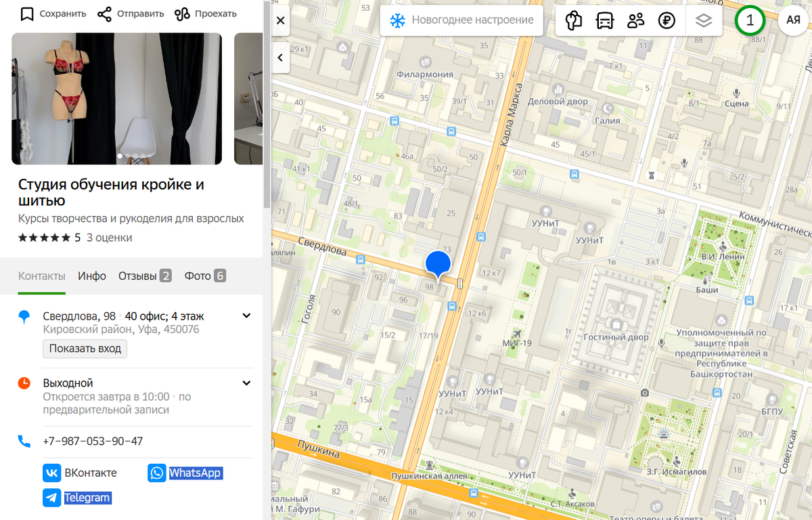
Task: Click the Отправить share icon
Action: point(104,14)
